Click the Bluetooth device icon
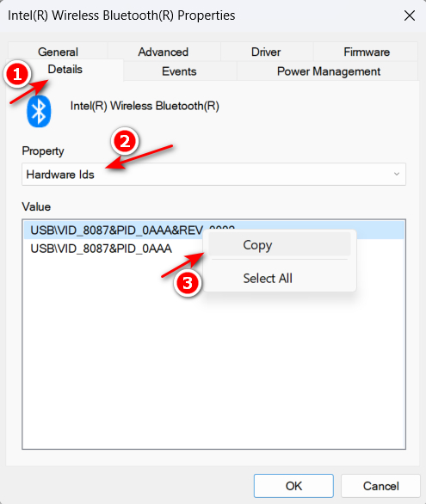The image size is (426, 504). 39,111
